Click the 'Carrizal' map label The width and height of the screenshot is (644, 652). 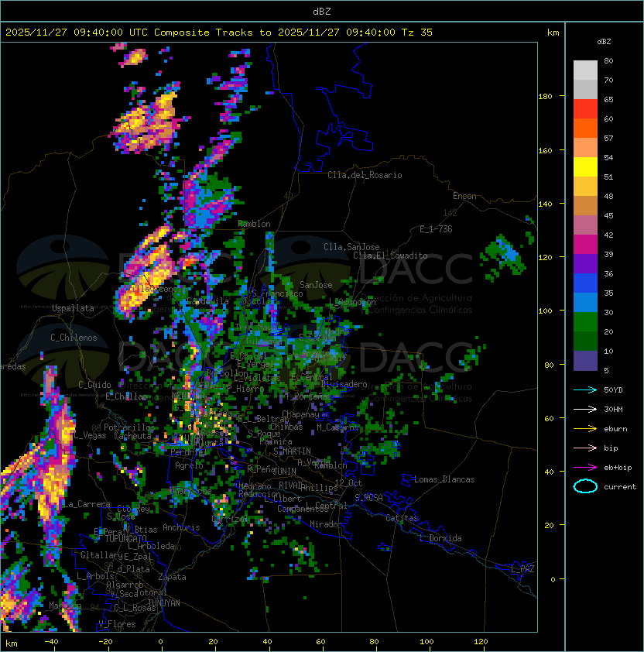click(x=230, y=519)
